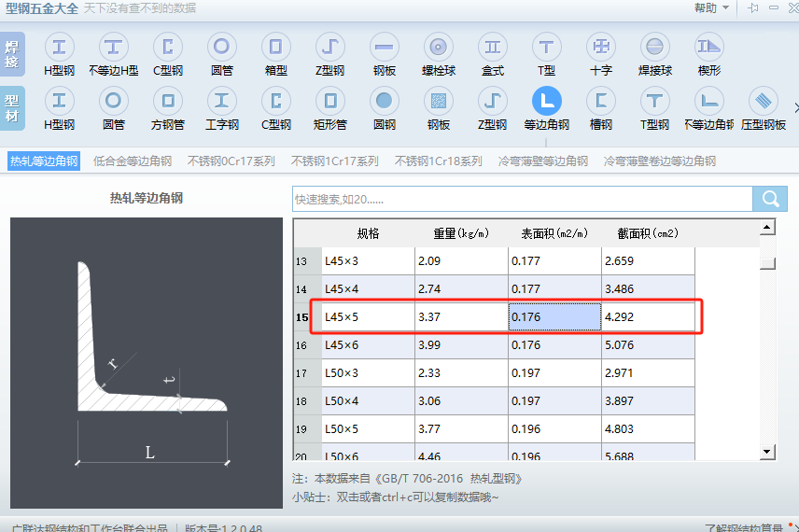
Task: Open T型钢 profile icon
Action: click(655, 101)
